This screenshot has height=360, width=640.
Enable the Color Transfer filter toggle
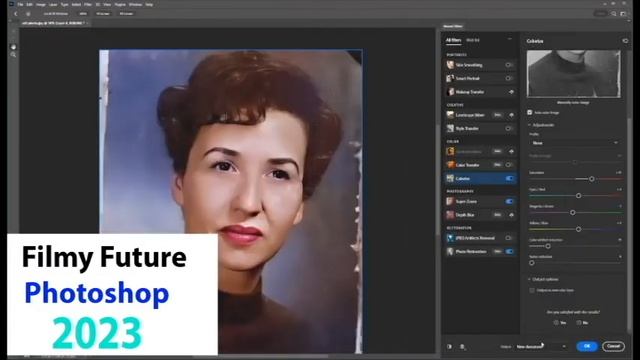tap(509, 165)
